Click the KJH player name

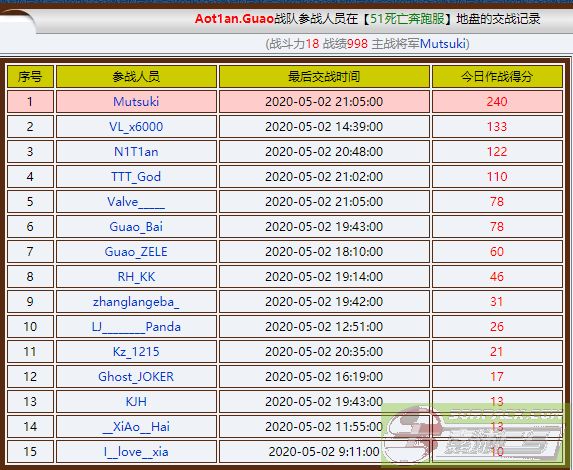pyautogui.click(x=136, y=402)
